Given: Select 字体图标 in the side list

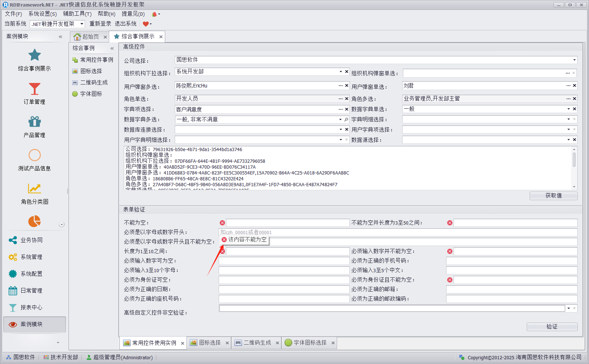Looking at the screenshot, I should pos(91,94).
